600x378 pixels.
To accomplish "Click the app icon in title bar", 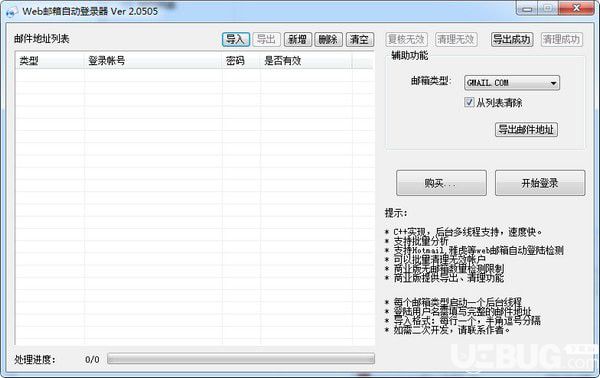I will point(11,12).
